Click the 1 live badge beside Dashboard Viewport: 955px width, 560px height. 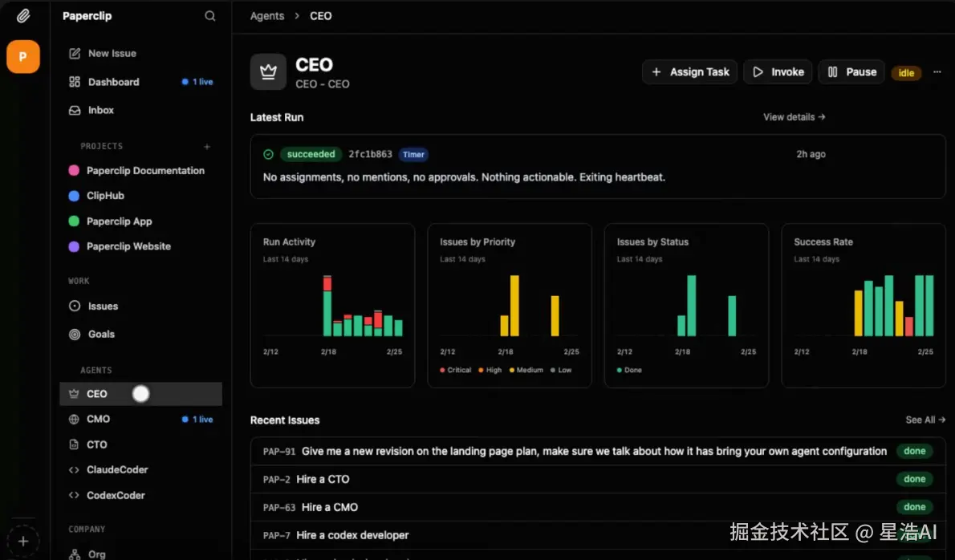pyautogui.click(x=197, y=82)
